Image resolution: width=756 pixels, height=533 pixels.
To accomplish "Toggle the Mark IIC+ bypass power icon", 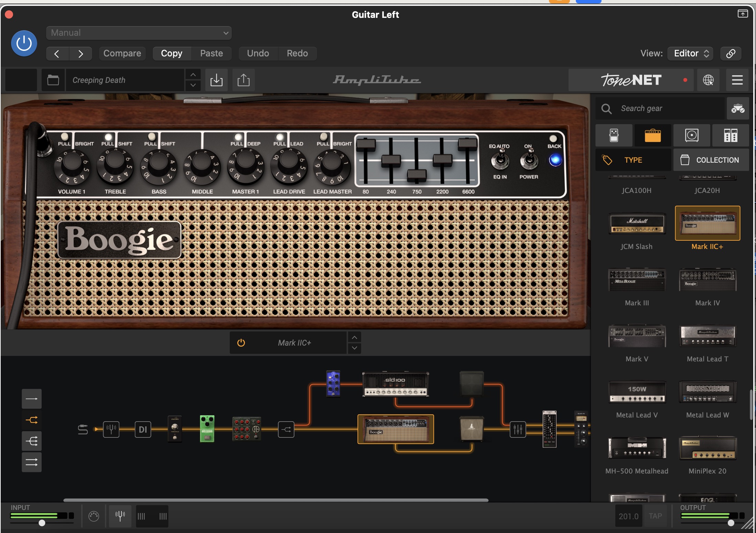I will pyautogui.click(x=241, y=343).
